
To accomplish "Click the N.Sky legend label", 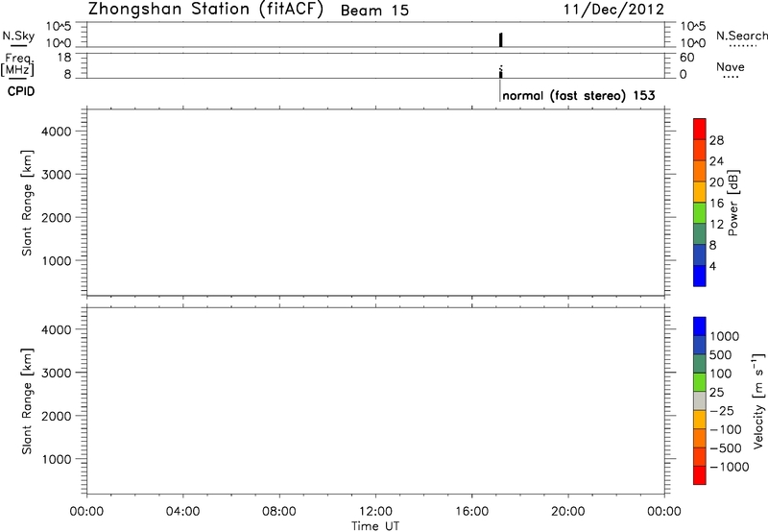I will click(18, 36).
